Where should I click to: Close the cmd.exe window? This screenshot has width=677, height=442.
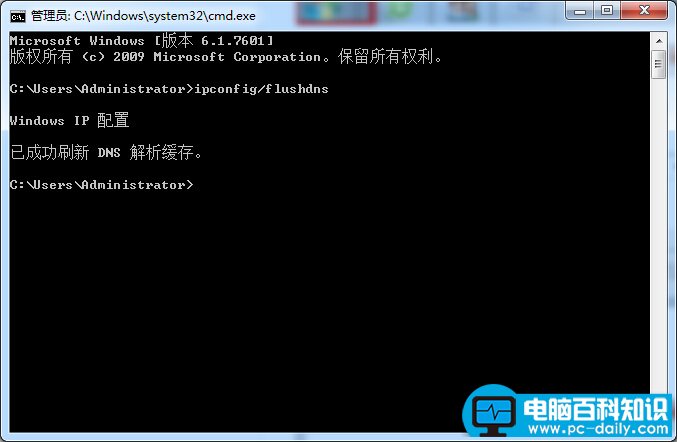pyautogui.click(x=644, y=10)
